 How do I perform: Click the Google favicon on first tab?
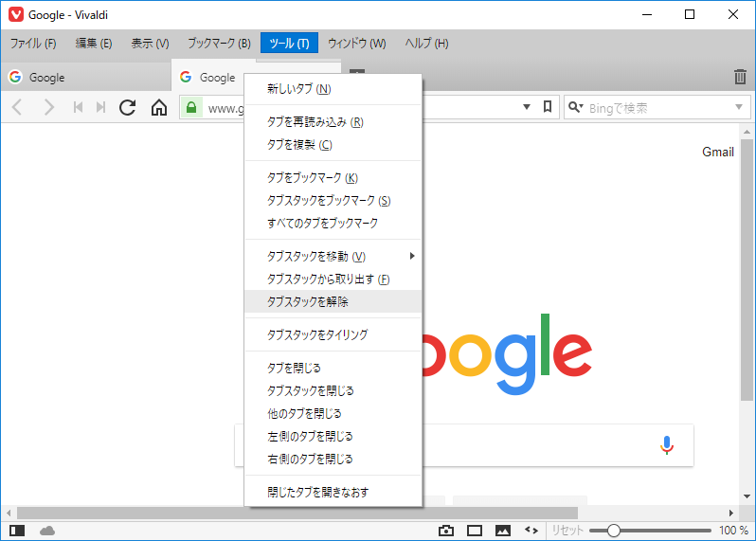15,77
